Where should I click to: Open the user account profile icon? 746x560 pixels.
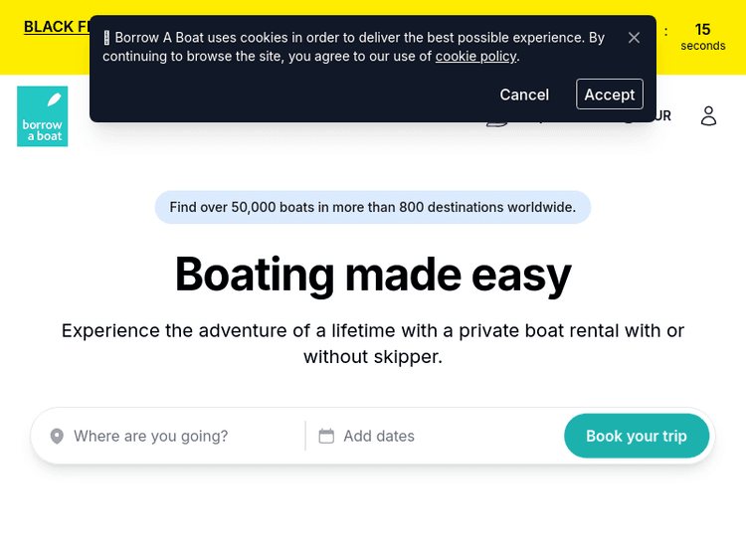coord(708,115)
